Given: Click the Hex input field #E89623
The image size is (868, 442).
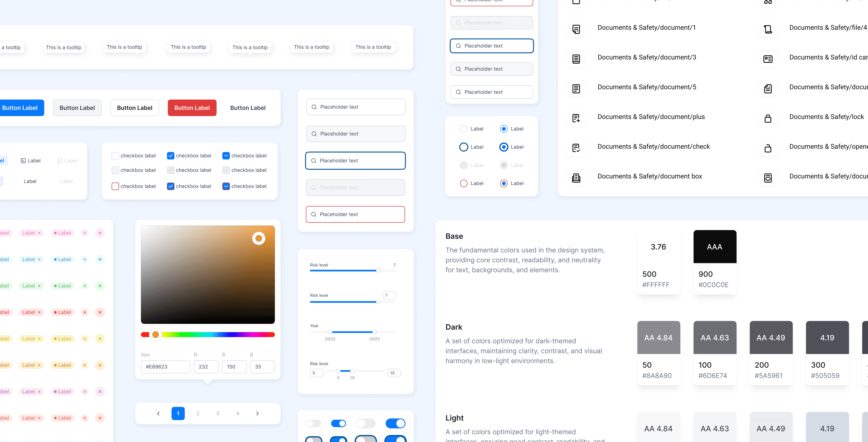Looking at the screenshot, I should click(x=165, y=367).
